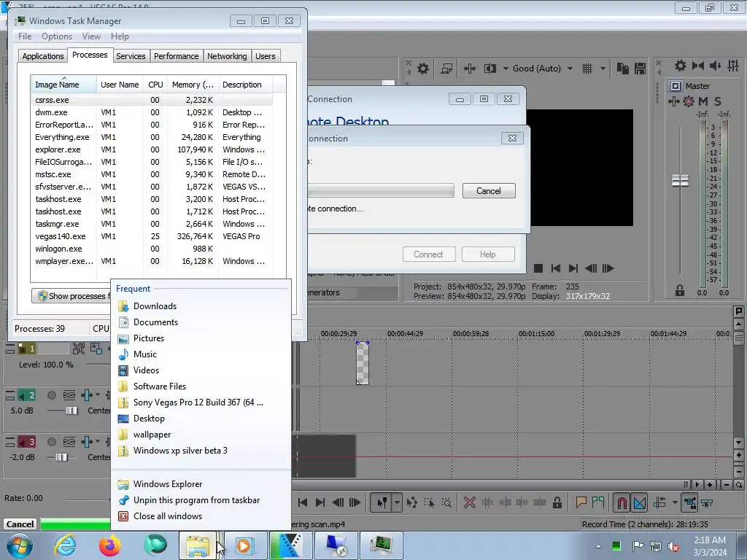Toggle Split Screen View icon in preview
747x560 pixels.
[x=489, y=69]
